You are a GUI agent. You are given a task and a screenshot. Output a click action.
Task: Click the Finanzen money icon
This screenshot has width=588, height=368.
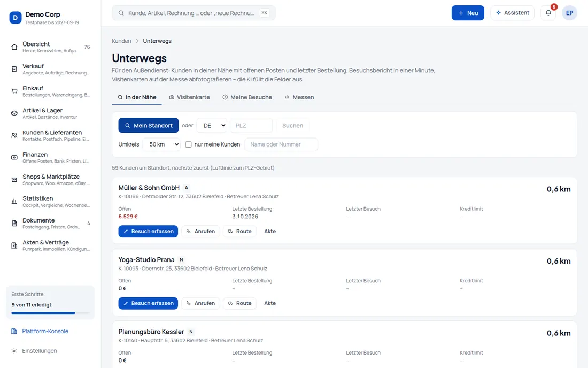[x=14, y=158]
